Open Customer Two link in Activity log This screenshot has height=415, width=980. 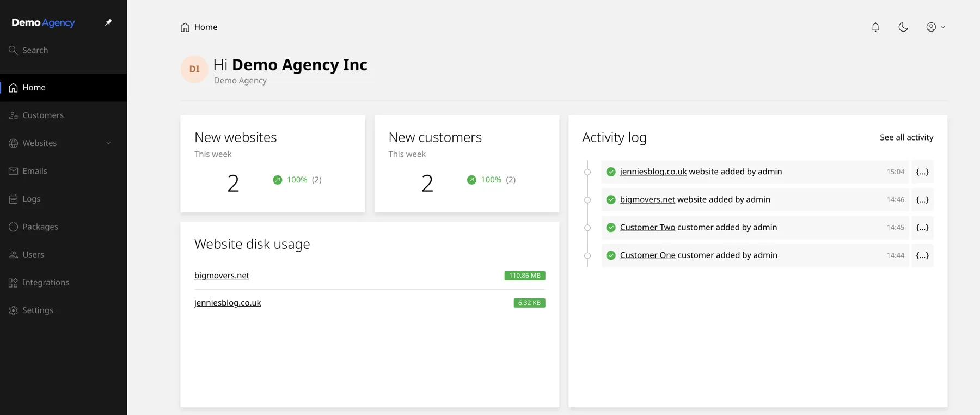(647, 227)
